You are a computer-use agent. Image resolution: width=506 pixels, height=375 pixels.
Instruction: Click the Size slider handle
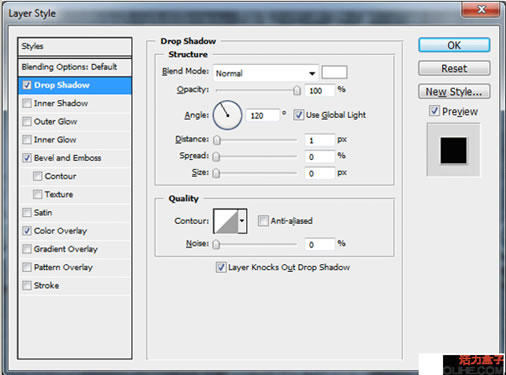click(x=216, y=173)
